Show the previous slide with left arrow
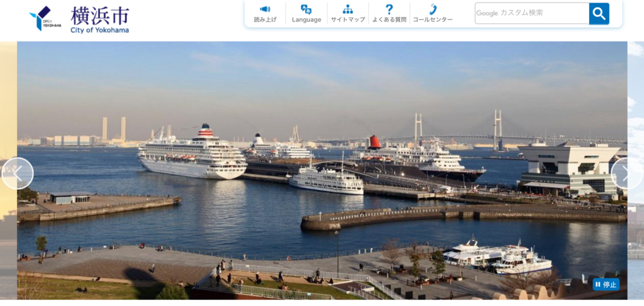The height and width of the screenshot is (306, 644). pyautogui.click(x=18, y=173)
